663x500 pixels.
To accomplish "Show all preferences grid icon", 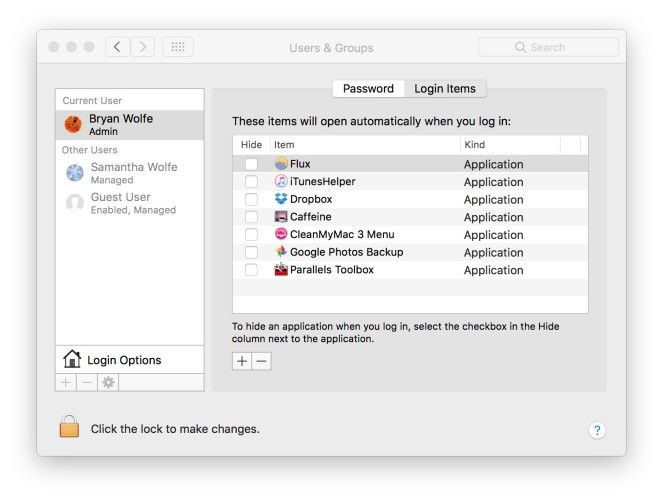I will pyautogui.click(x=178, y=47).
